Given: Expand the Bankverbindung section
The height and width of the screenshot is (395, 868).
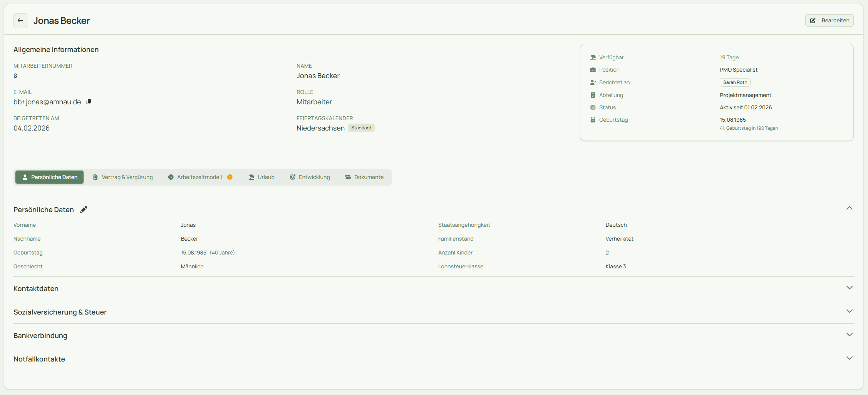Looking at the screenshot, I should (850, 335).
